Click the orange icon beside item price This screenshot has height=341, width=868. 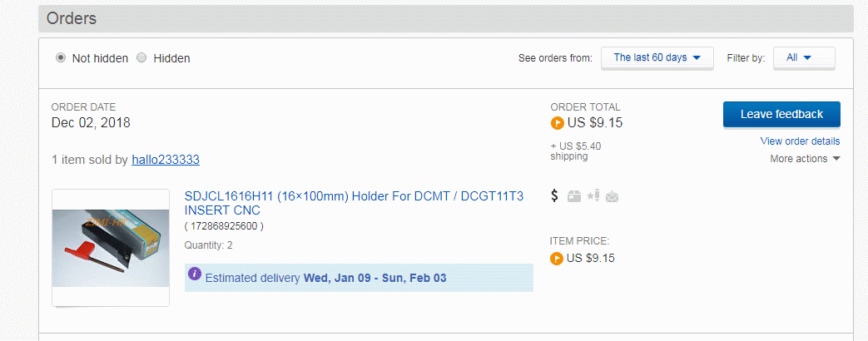[x=557, y=258]
